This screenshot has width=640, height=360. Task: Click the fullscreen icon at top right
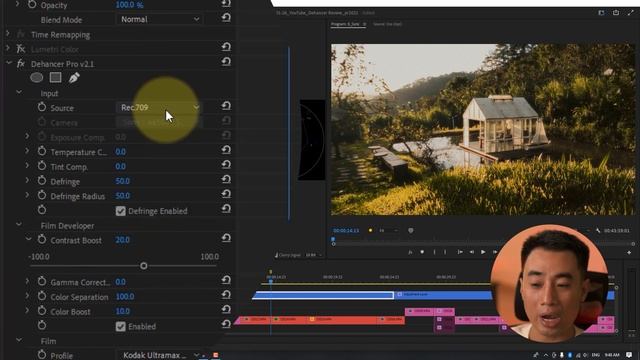click(x=631, y=13)
